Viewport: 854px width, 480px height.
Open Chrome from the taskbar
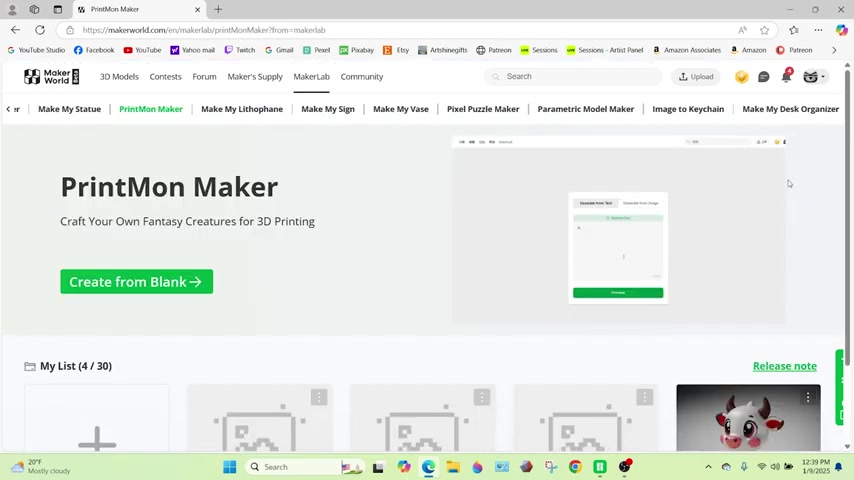(575, 467)
